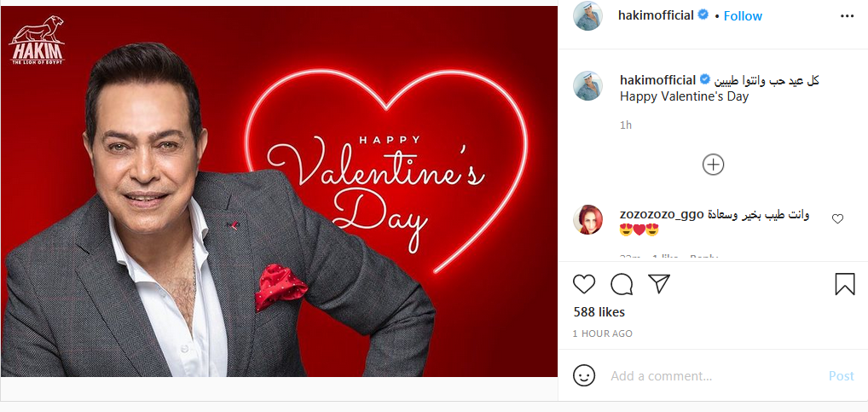Click the verified badge in post header
This screenshot has width=868, height=412.
[704, 16]
